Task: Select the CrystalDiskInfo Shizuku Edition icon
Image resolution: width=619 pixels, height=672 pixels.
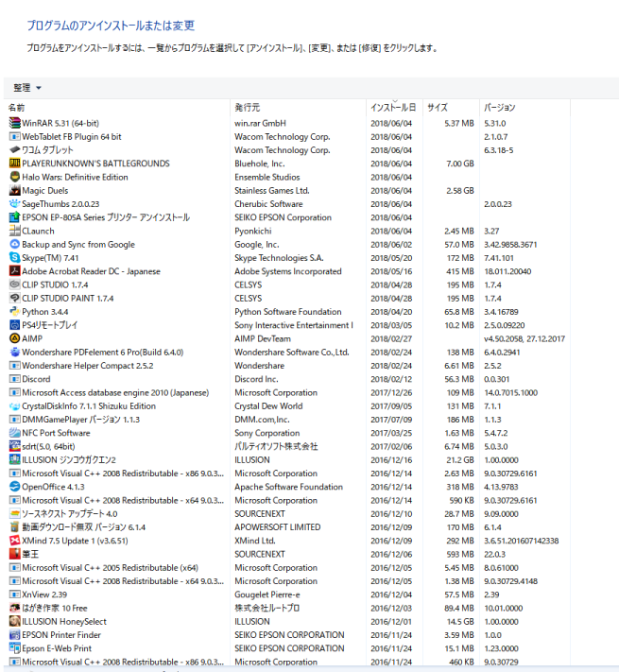Action: pyautogui.click(x=15, y=405)
